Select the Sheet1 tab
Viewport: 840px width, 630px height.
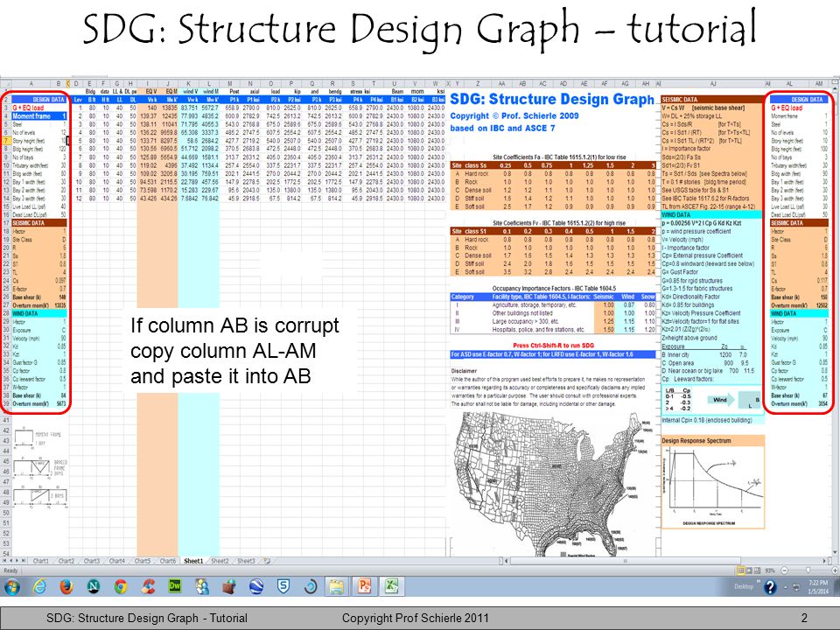pyautogui.click(x=193, y=561)
